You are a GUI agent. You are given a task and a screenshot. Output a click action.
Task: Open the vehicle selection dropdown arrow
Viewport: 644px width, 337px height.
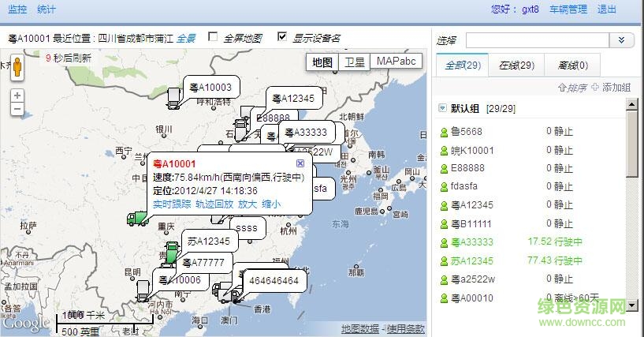click(622, 40)
